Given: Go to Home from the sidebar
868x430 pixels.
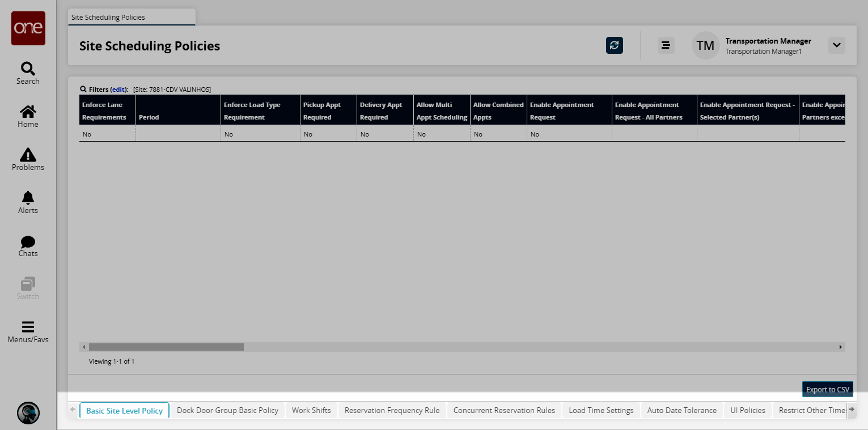Looking at the screenshot, I should click(28, 116).
